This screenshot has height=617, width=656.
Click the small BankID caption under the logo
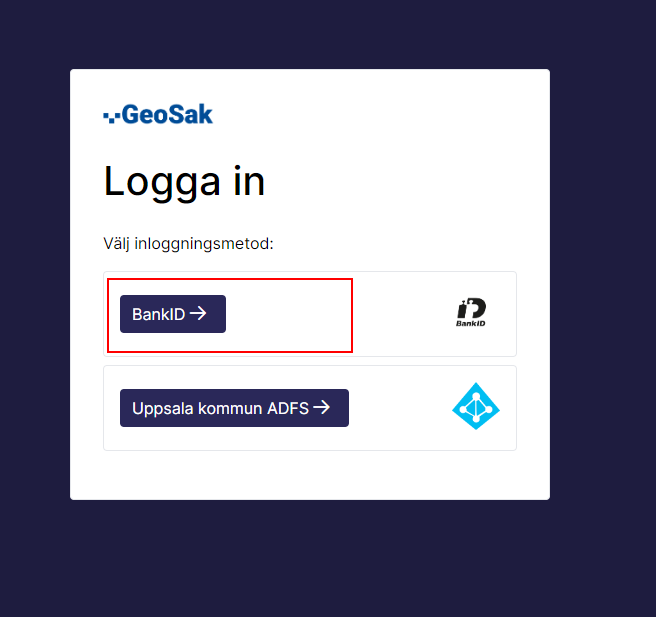(x=471, y=324)
